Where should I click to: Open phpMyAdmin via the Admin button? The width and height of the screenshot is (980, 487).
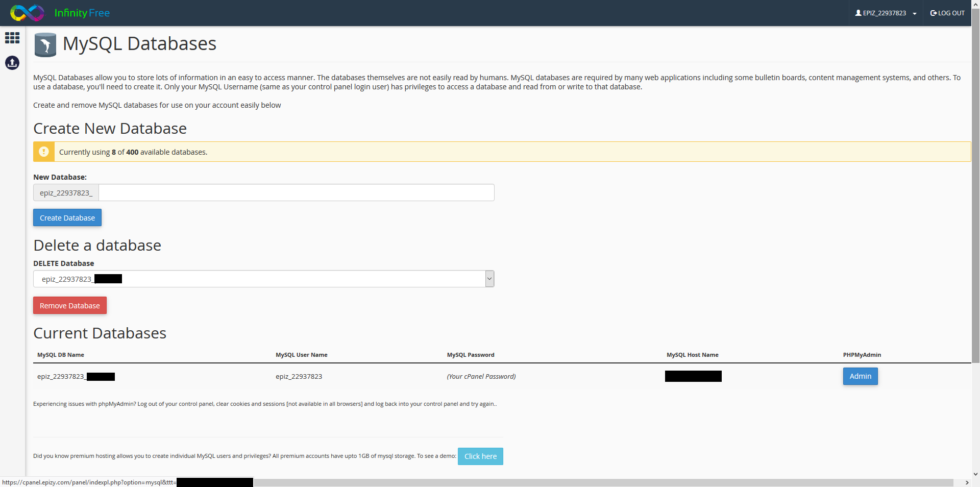[x=860, y=376]
